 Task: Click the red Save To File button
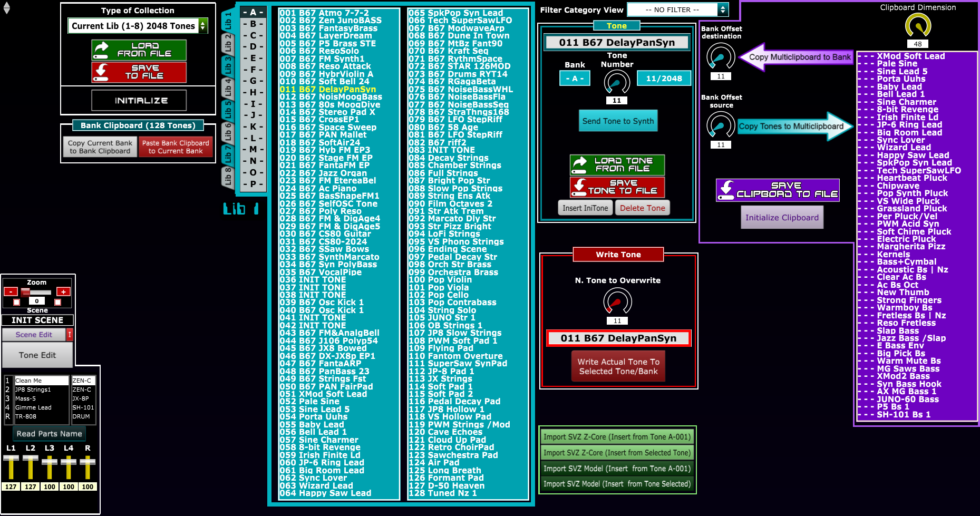coord(139,72)
